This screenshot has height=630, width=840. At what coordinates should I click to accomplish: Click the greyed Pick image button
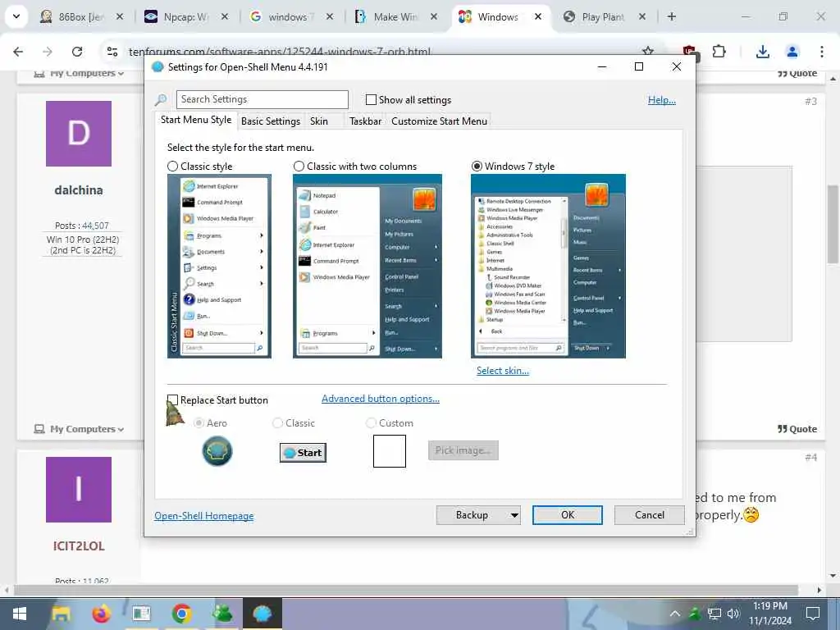click(463, 450)
